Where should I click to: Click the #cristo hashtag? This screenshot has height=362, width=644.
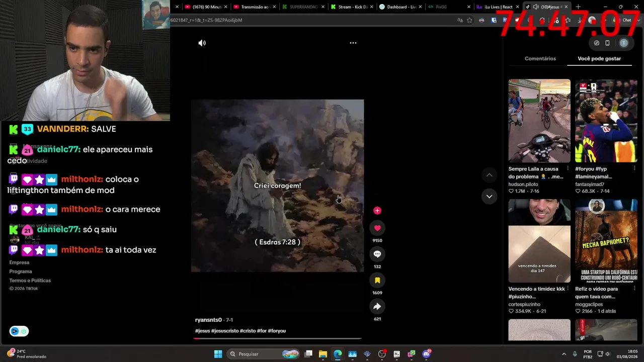(248, 331)
